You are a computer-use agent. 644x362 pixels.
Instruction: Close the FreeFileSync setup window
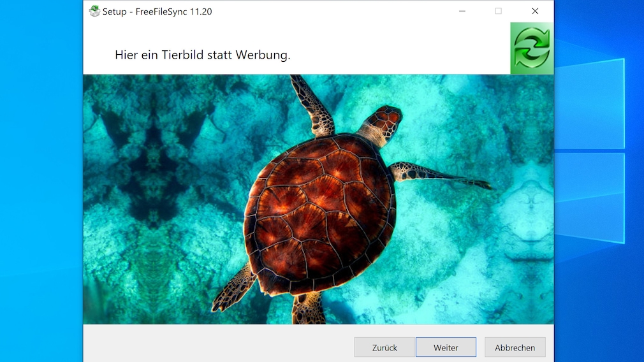click(x=535, y=11)
